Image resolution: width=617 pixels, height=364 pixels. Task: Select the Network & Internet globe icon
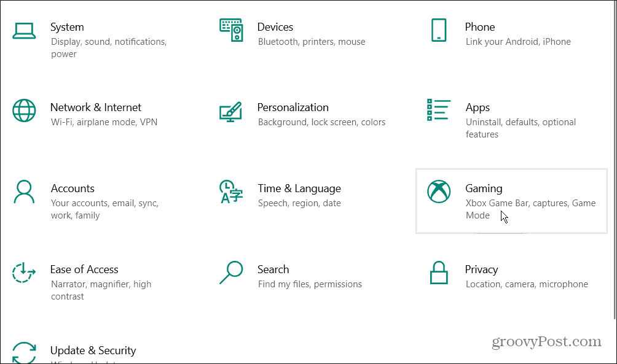25,110
